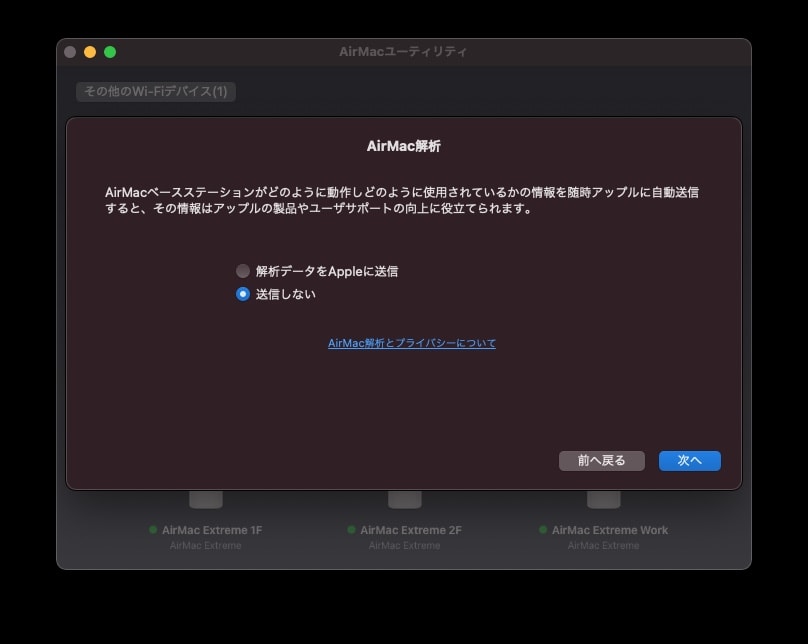This screenshot has width=808, height=644.
Task: Click green status dot beside AirMac Extreme 2F
Action: pyautogui.click(x=351, y=530)
